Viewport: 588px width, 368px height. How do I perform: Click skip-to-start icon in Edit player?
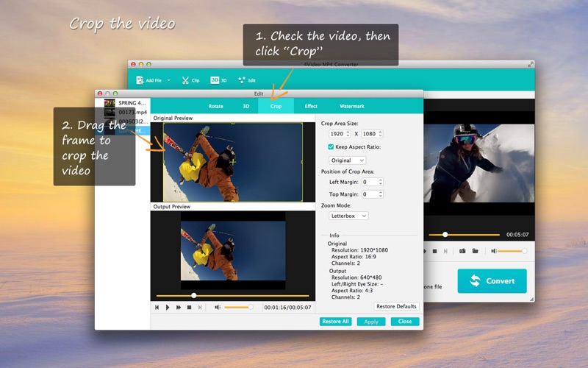(157, 307)
